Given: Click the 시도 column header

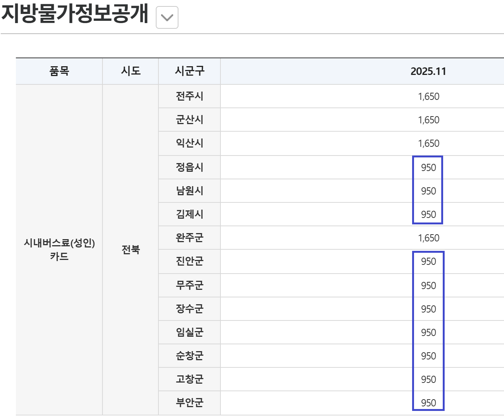Looking at the screenshot, I should (130, 71).
